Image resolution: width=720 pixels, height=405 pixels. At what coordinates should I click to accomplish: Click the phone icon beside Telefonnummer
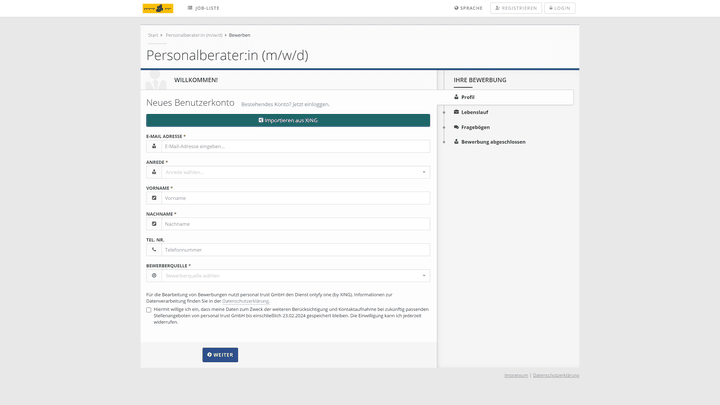154,250
